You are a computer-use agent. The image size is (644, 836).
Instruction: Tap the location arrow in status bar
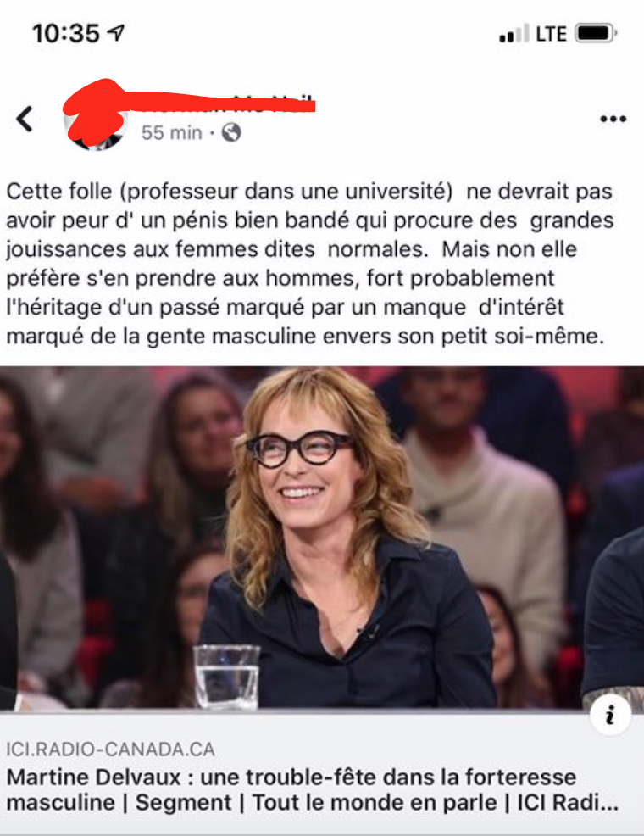(116, 33)
